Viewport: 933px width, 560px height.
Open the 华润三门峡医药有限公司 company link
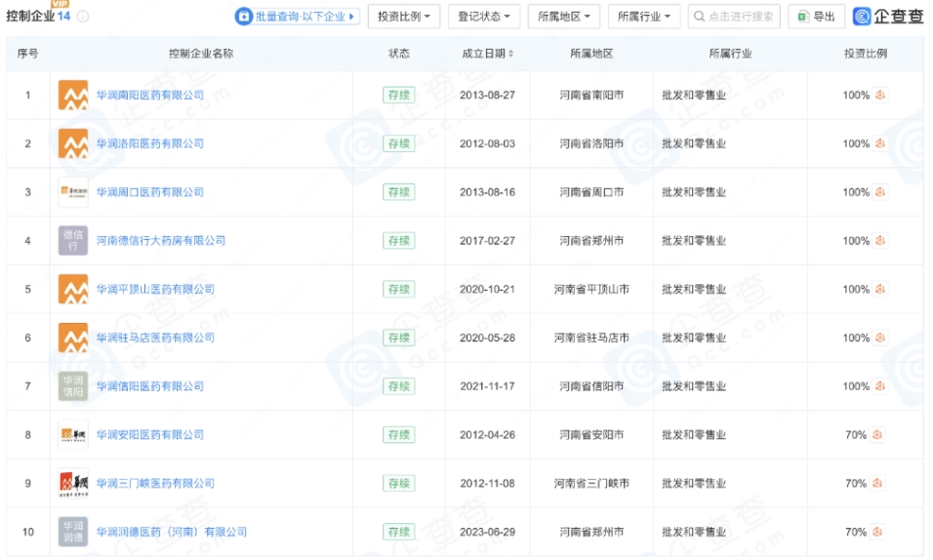click(155, 483)
